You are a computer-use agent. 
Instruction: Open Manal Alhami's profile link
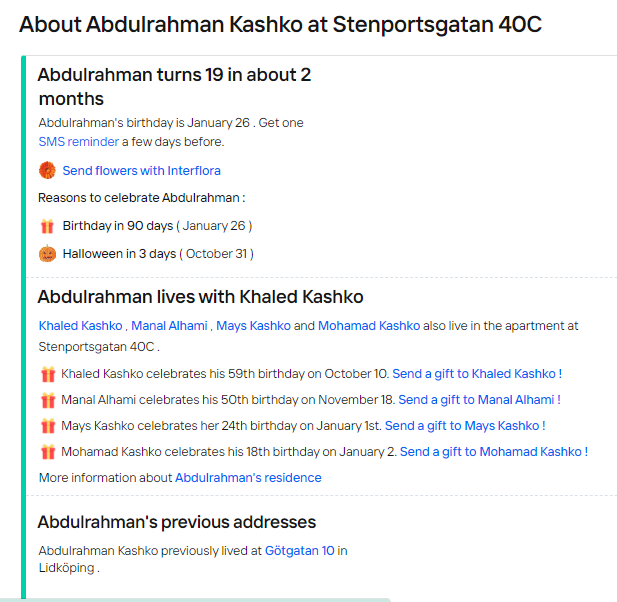169,326
